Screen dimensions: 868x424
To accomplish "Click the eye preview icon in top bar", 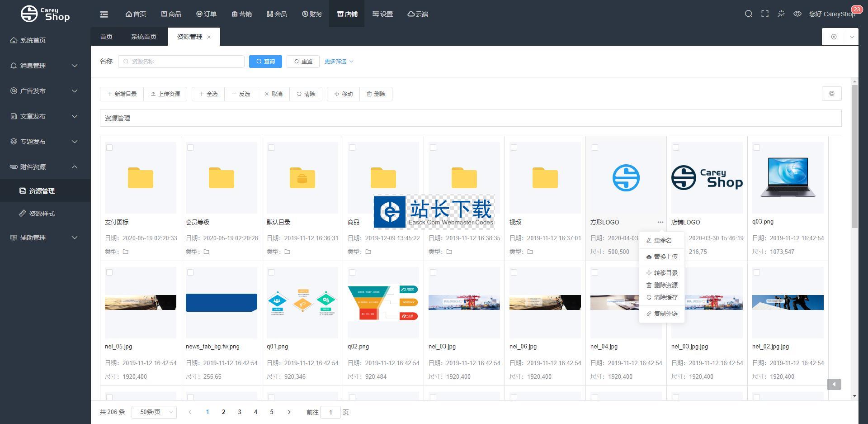I will (797, 14).
